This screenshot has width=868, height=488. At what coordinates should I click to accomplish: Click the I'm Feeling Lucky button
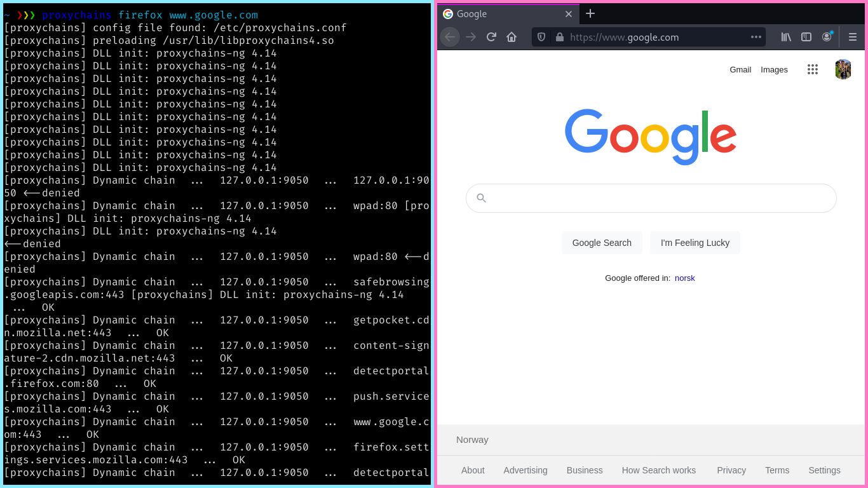point(695,243)
